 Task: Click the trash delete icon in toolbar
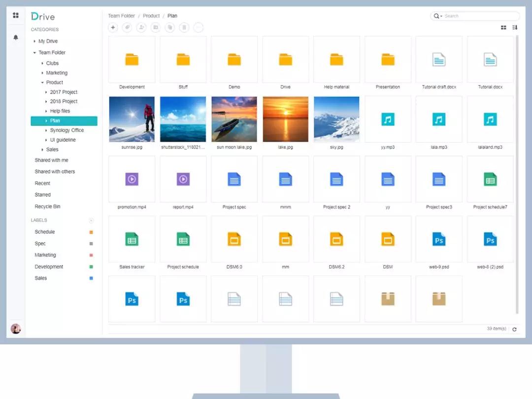pos(184,28)
